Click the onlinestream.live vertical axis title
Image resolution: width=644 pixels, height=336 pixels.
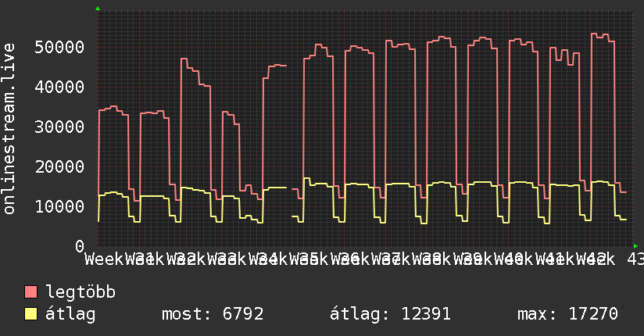(x=9, y=128)
